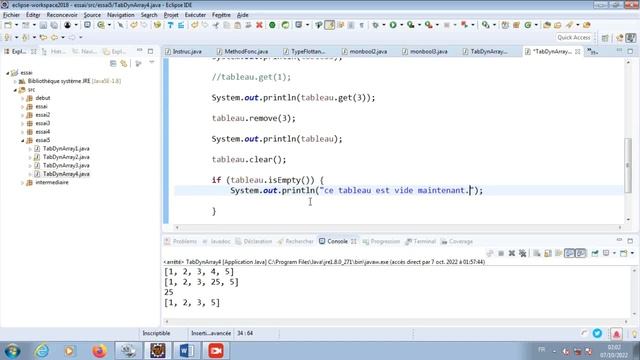Switch to the Coverage tab
The image size is (640, 360).
(457, 242)
